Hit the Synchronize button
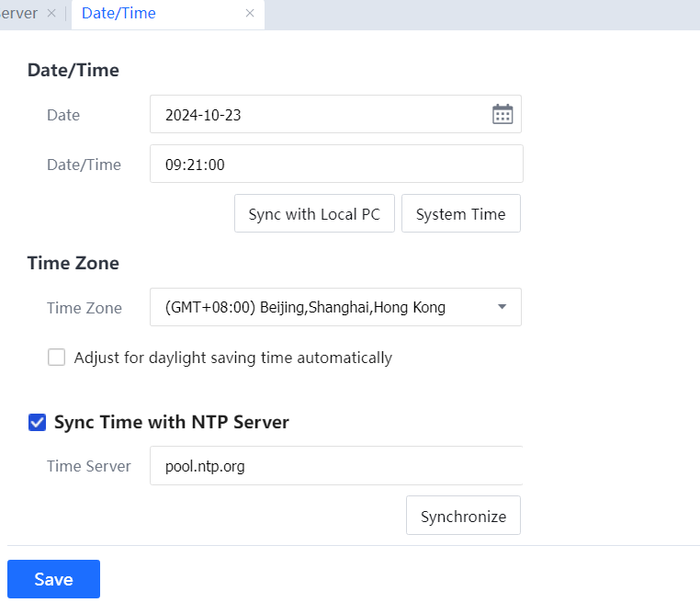 tap(463, 516)
